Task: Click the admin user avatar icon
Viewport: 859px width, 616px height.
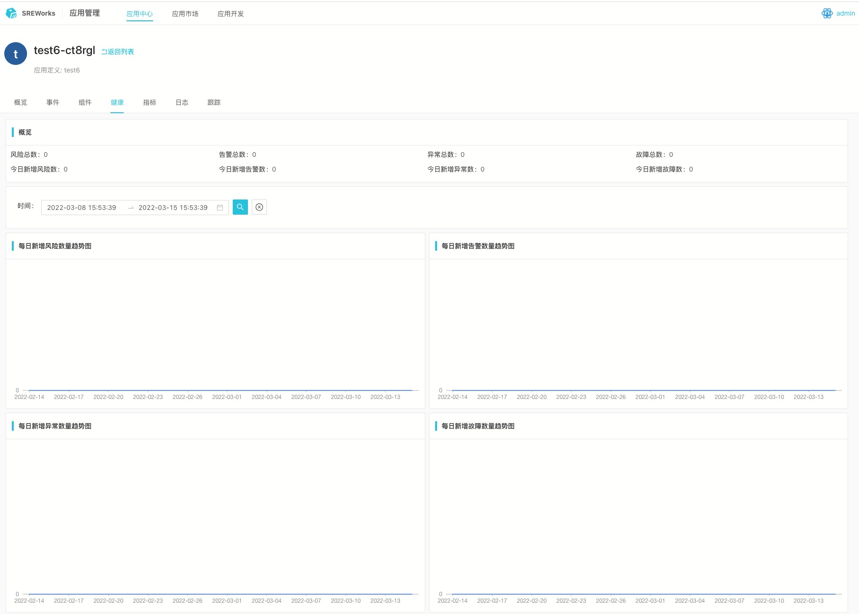Action: [827, 13]
